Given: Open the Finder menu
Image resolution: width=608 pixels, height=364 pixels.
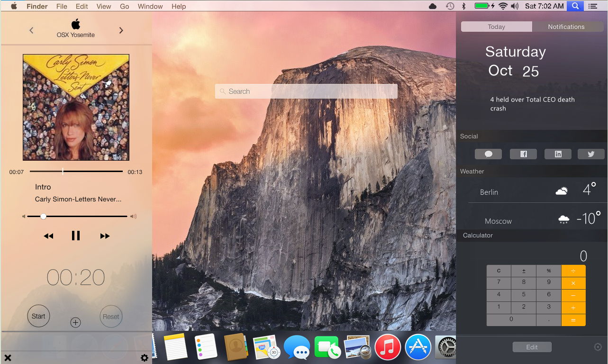Looking at the screenshot, I should click(x=36, y=6).
